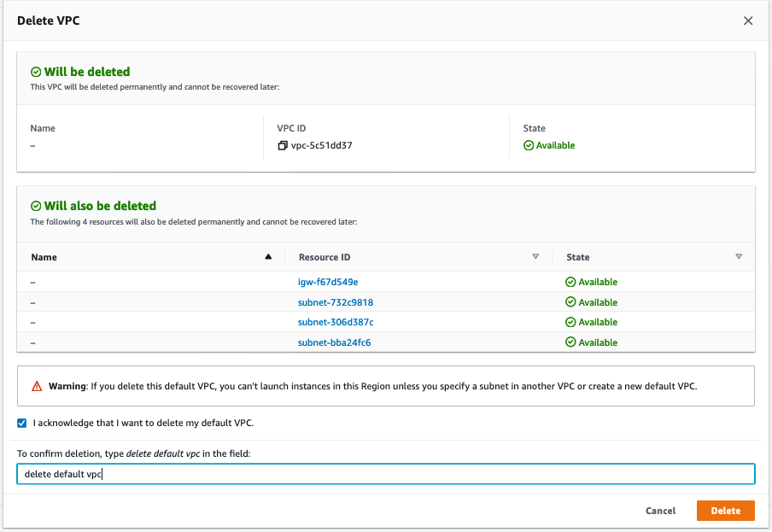Image resolution: width=772 pixels, height=532 pixels.
Task: Click the Cancel button
Action: [x=660, y=511]
